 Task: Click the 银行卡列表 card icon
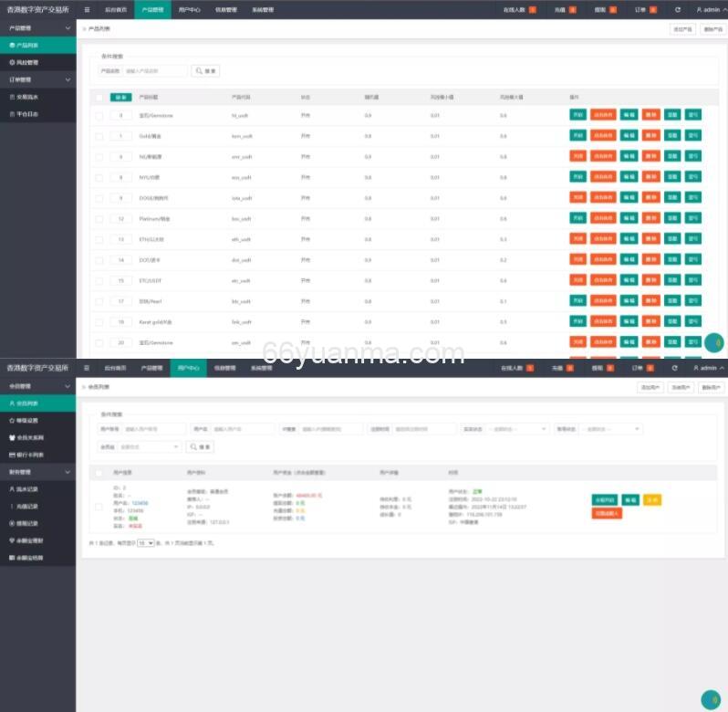[11, 455]
